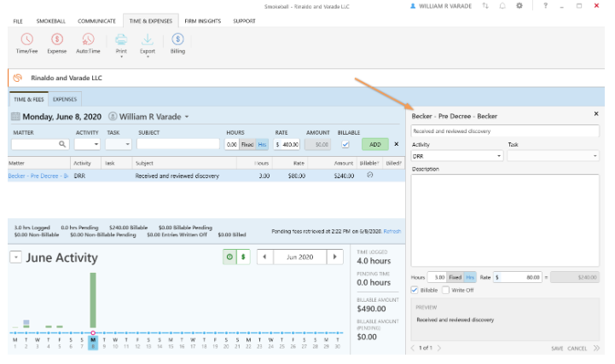Select Fixed in detail panel hours
The width and height of the screenshot is (615, 364).
[455, 277]
